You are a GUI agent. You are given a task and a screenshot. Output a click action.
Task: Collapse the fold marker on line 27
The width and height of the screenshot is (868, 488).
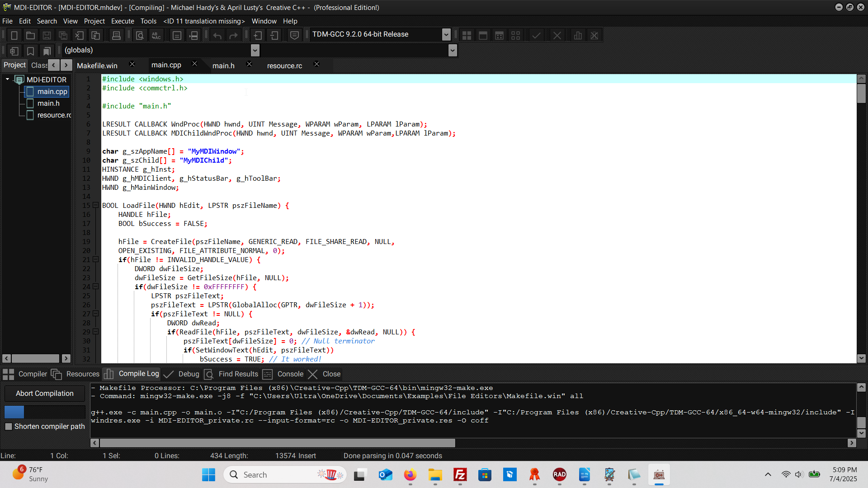96,314
